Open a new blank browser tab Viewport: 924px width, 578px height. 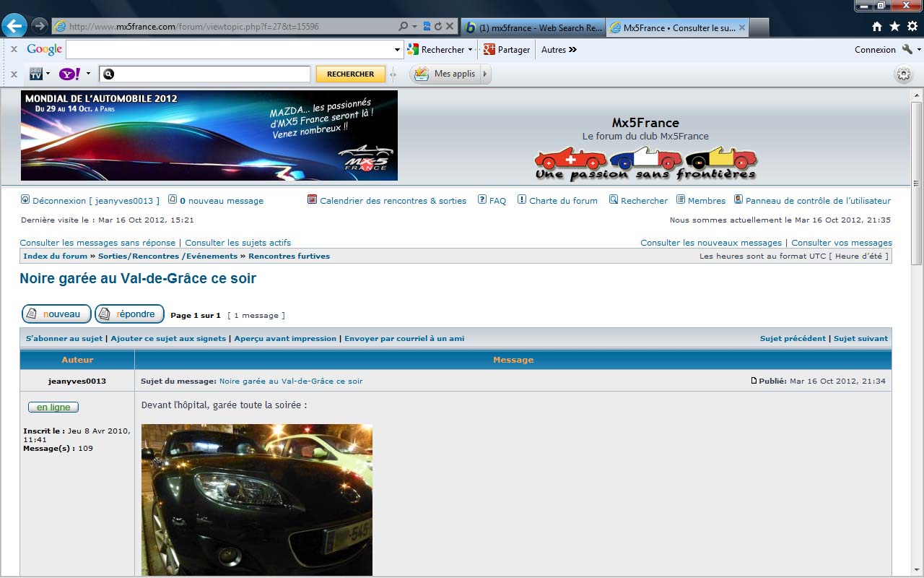(x=759, y=27)
